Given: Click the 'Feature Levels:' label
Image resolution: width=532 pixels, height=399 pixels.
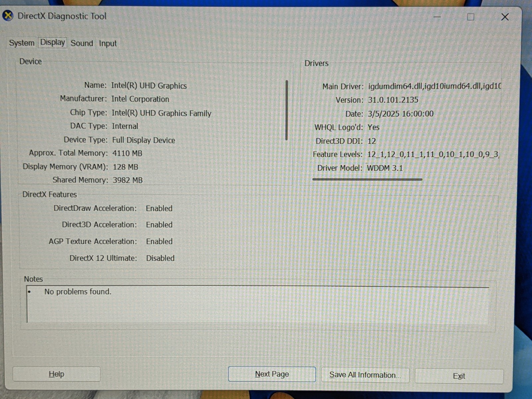Looking at the screenshot, I should tap(337, 154).
